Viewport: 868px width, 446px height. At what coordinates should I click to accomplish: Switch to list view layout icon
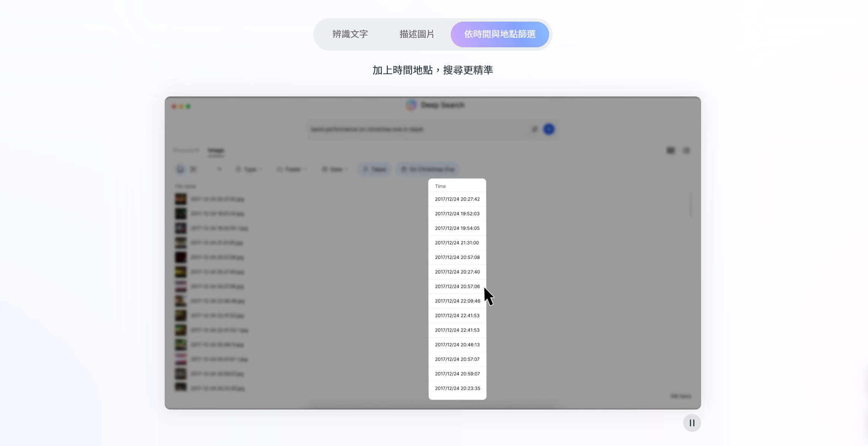pos(686,151)
